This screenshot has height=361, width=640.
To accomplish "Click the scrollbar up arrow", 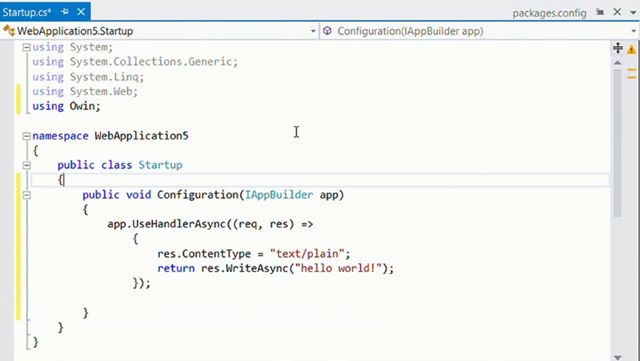I will tap(618, 63).
